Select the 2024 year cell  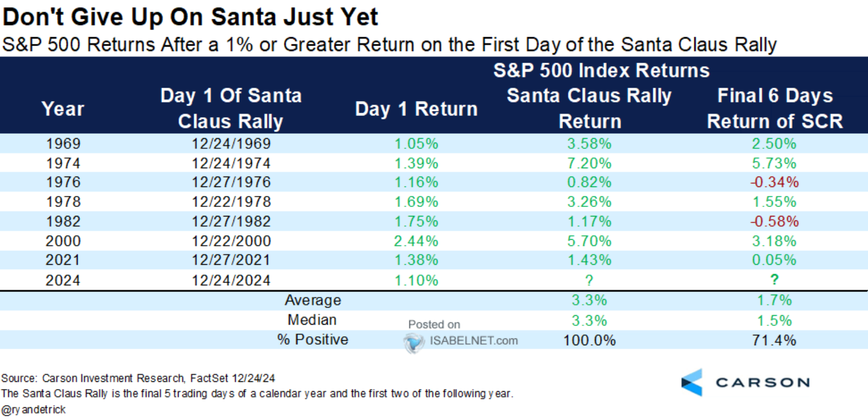64,280
